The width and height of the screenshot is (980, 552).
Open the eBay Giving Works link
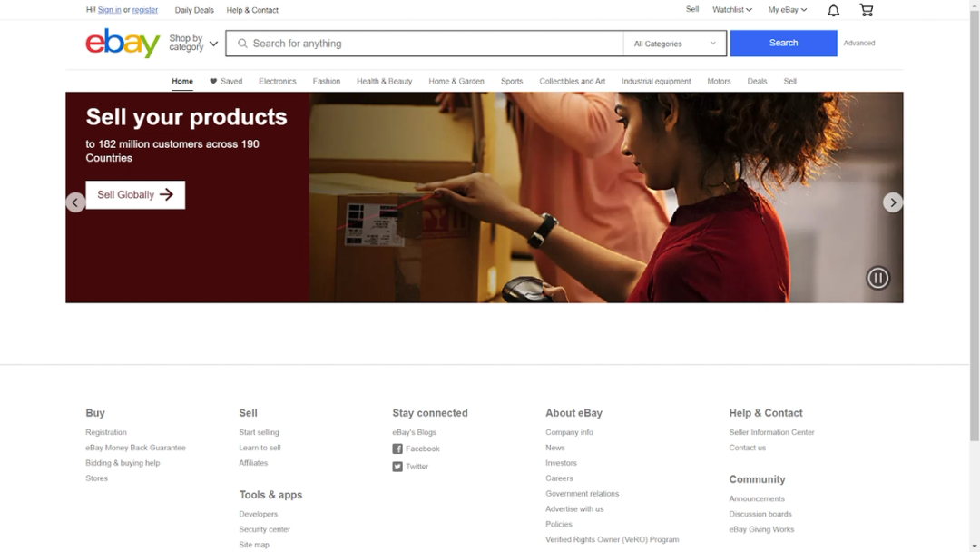pyautogui.click(x=762, y=529)
